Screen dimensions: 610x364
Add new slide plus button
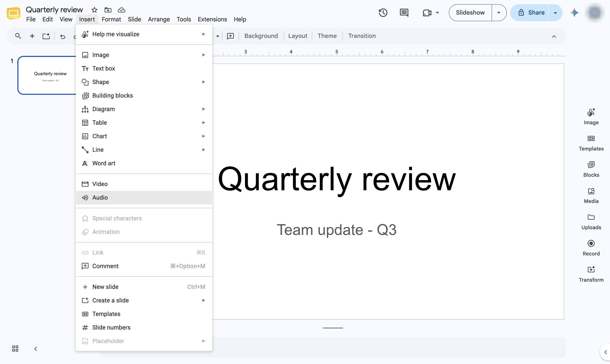click(32, 36)
